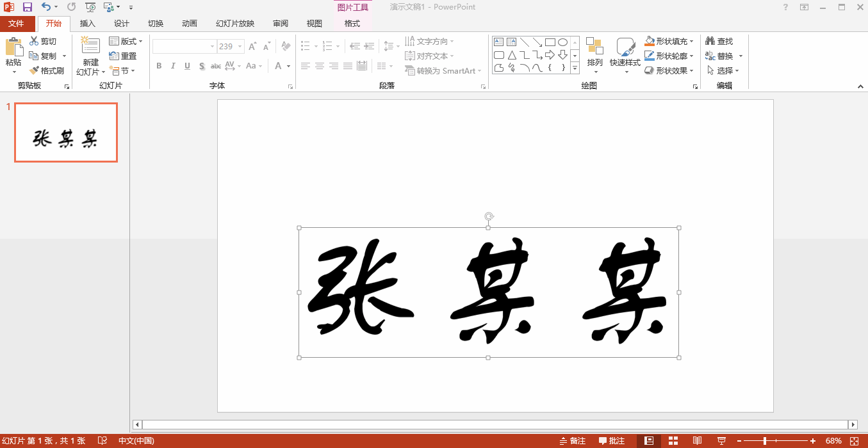Toggle the Comments (批注) pane
Image resolution: width=868 pixels, height=448 pixels.
[x=612, y=441]
